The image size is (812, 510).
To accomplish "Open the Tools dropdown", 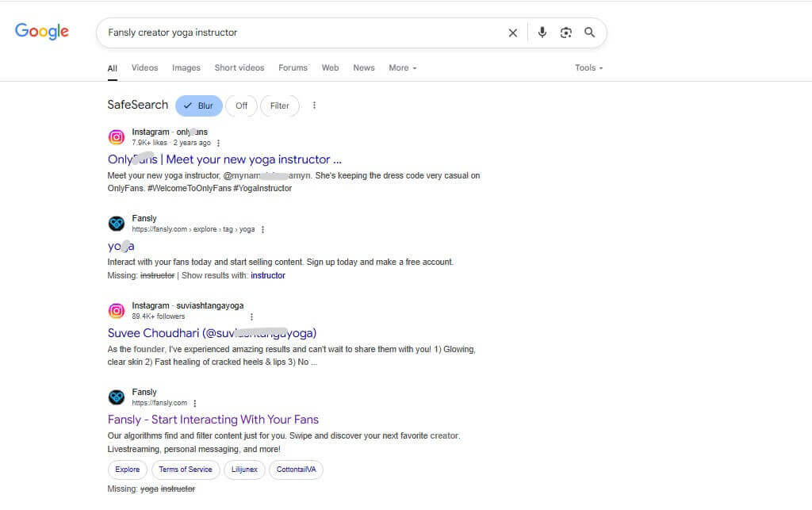I will click(x=589, y=68).
